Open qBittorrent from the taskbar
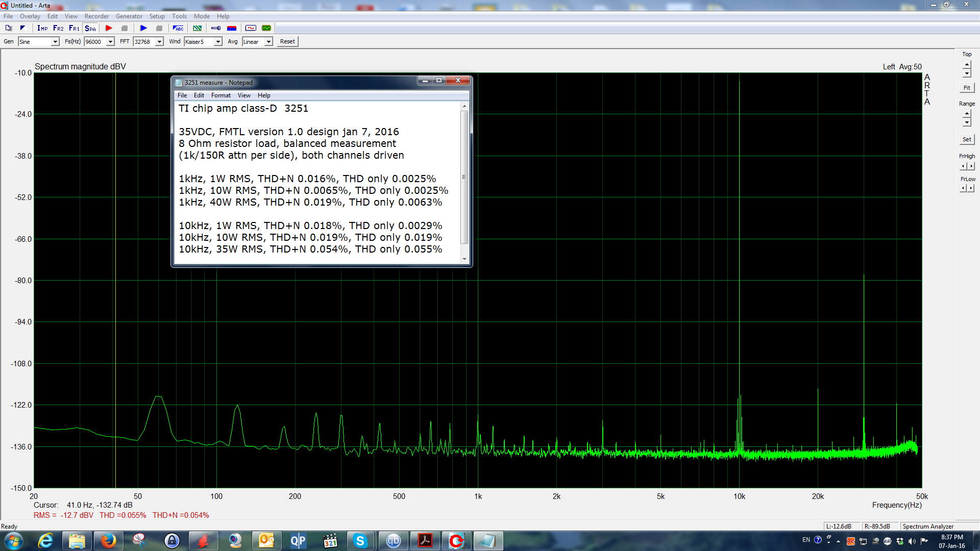This screenshot has width=980, height=551. 393,541
